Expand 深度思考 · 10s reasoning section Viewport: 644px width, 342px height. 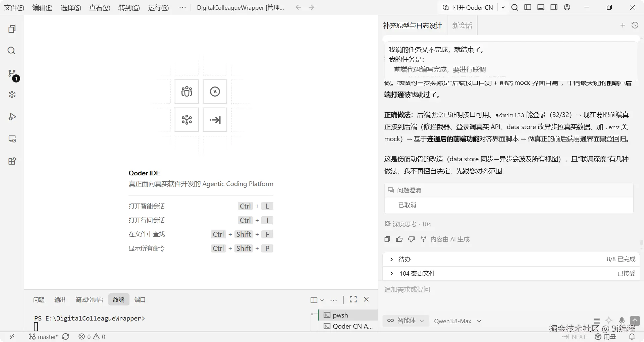coord(408,224)
